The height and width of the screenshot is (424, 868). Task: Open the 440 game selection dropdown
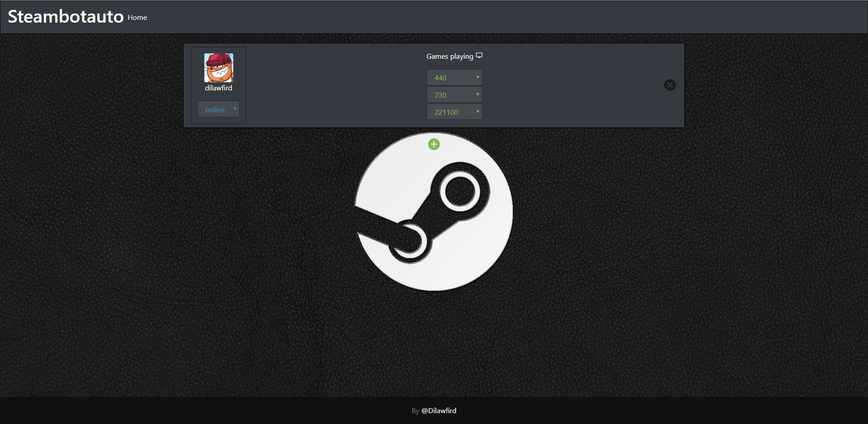[x=454, y=77]
